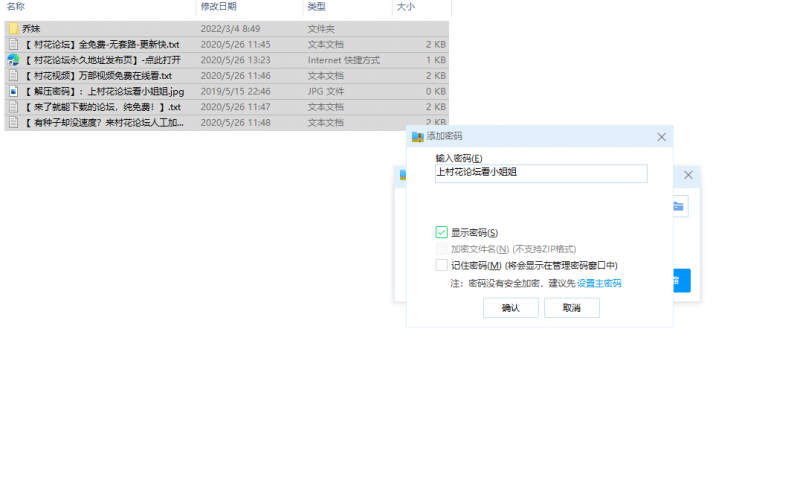The image size is (800, 486).
Task: Click the Internet shortcut file icon
Action: coord(13,60)
